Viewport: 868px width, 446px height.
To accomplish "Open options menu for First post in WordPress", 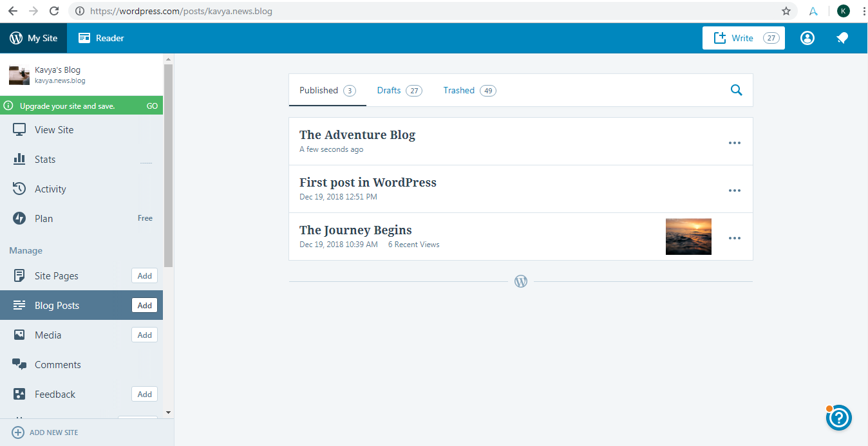I will [735, 190].
